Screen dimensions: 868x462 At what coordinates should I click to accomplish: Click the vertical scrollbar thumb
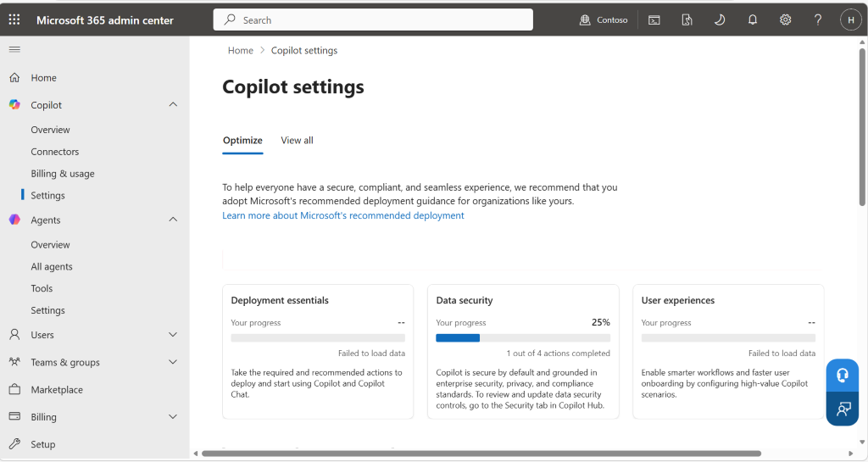coord(862,127)
